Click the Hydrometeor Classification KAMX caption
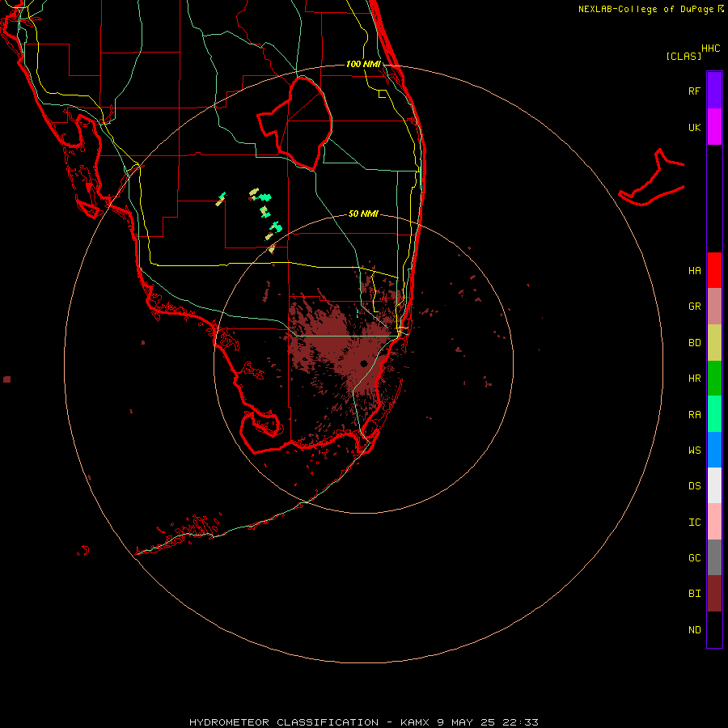The width and height of the screenshot is (728, 728). [x=363, y=722]
